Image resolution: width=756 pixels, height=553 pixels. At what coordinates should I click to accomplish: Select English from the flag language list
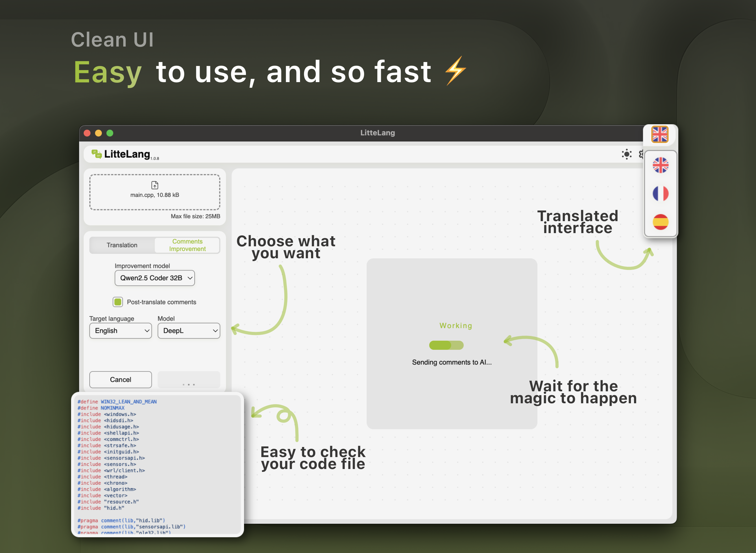click(660, 165)
